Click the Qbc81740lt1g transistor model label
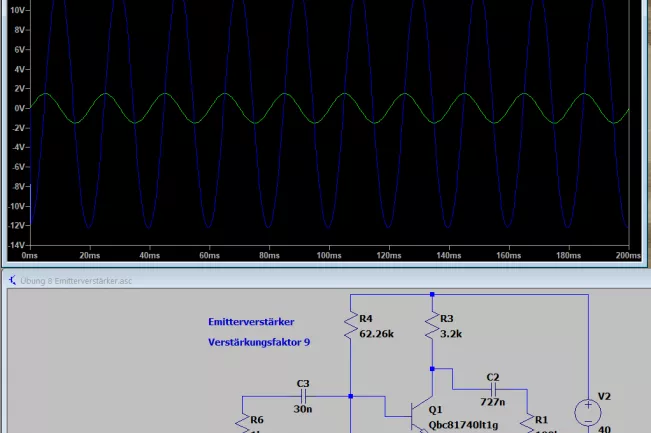The width and height of the screenshot is (651, 433). pos(463,425)
